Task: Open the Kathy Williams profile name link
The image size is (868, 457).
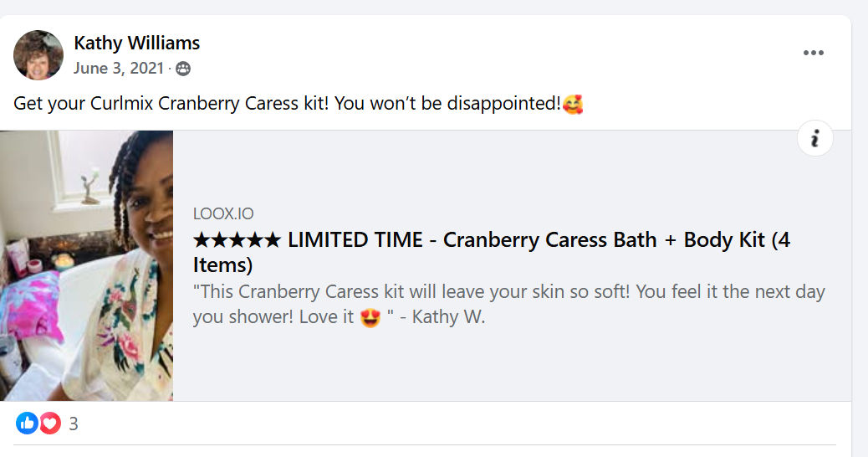Action: pyautogui.click(x=137, y=43)
